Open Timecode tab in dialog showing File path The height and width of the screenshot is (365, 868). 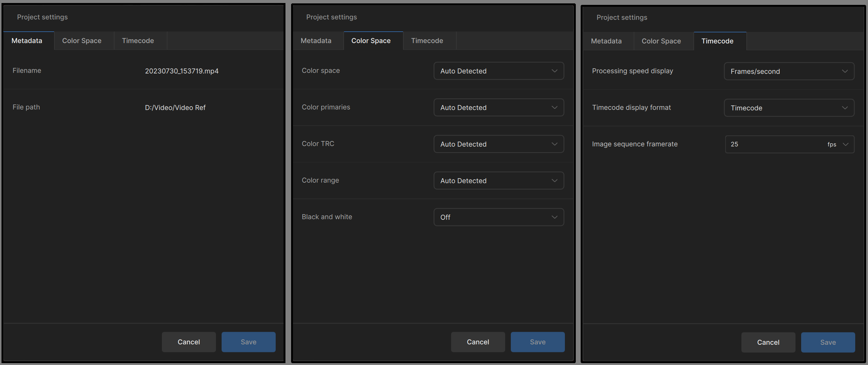point(138,41)
